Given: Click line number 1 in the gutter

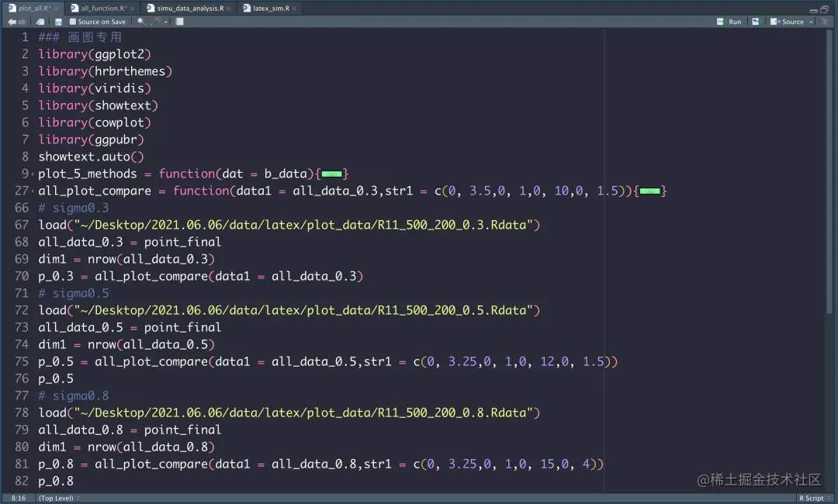Looking at the screenshot, I should pos(25,37).
